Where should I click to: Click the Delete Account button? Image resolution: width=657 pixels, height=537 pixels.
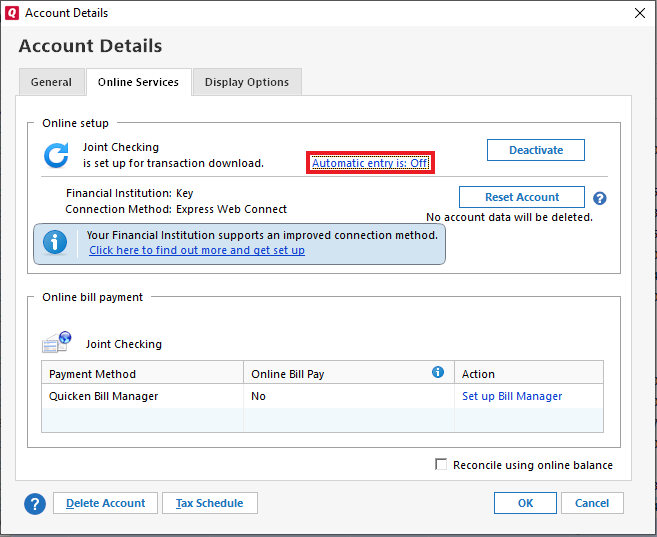pos(106,503)
